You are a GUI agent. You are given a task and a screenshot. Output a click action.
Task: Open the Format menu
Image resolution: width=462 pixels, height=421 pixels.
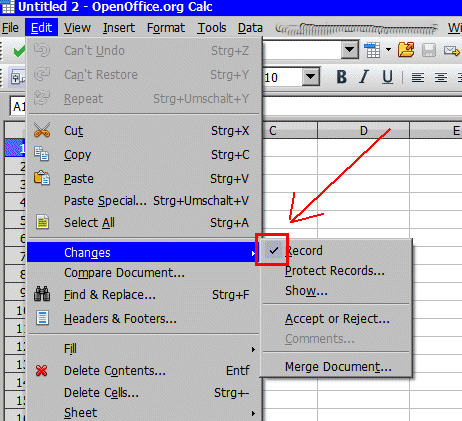(x=166, y=28)
